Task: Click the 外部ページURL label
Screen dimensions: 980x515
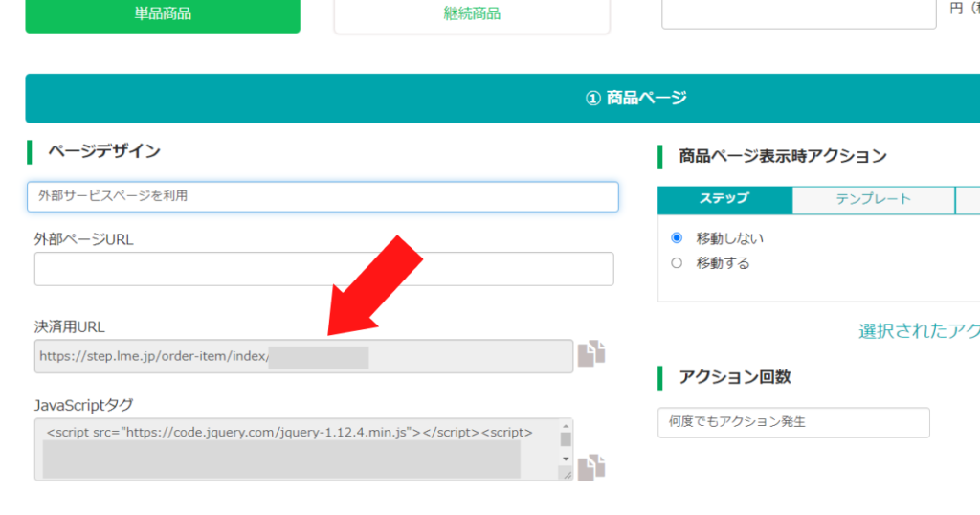Action: [84, 239]
